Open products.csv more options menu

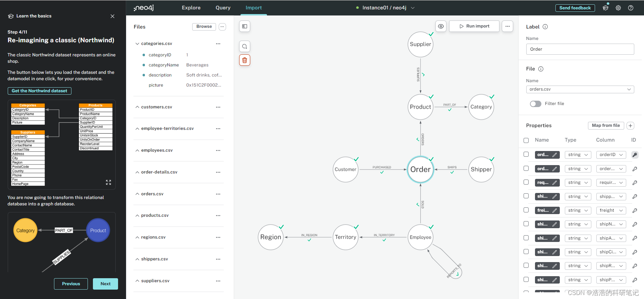pos(218,215)
